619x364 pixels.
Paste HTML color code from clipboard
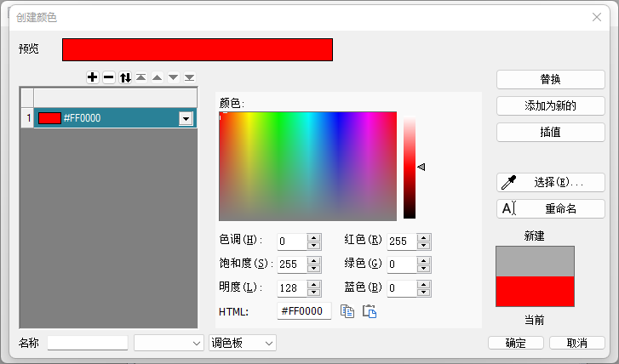370,311
